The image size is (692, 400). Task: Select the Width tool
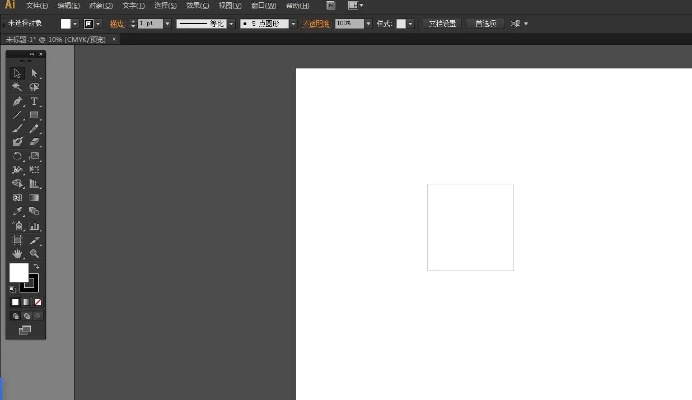pos(17,170)
